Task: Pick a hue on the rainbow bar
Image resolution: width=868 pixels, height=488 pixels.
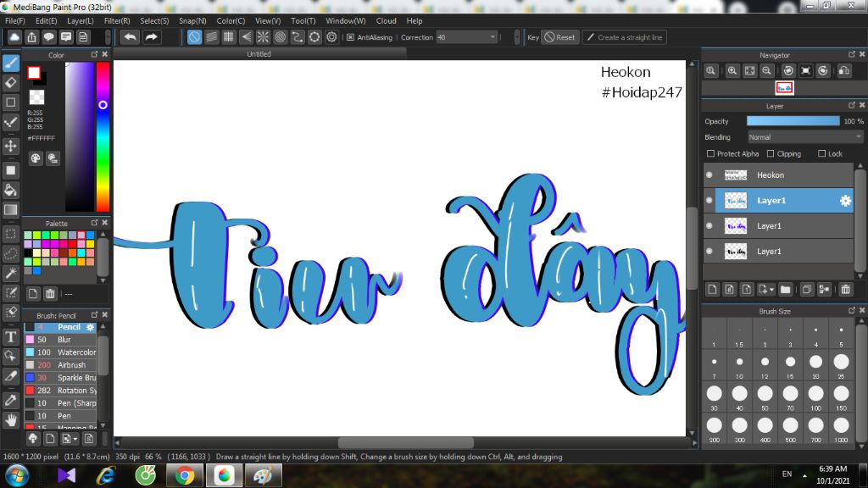Action: click(103, 136)
